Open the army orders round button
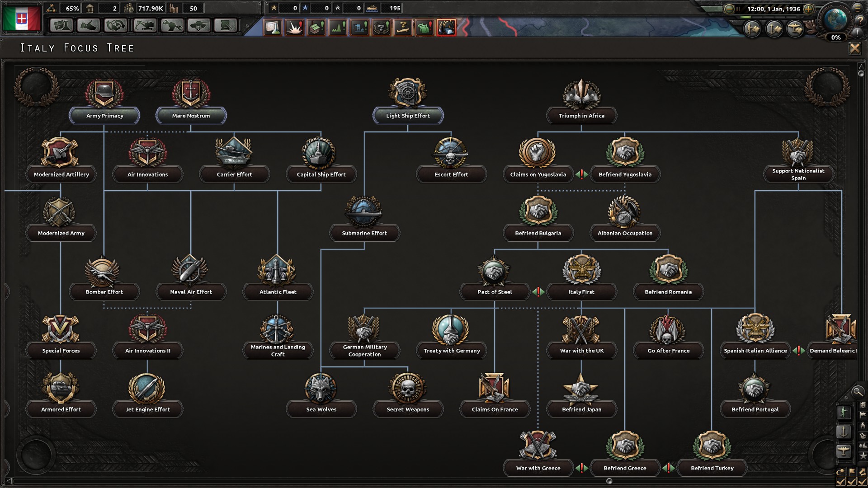This screenshot has width=868, height=488. pos(753,29)
